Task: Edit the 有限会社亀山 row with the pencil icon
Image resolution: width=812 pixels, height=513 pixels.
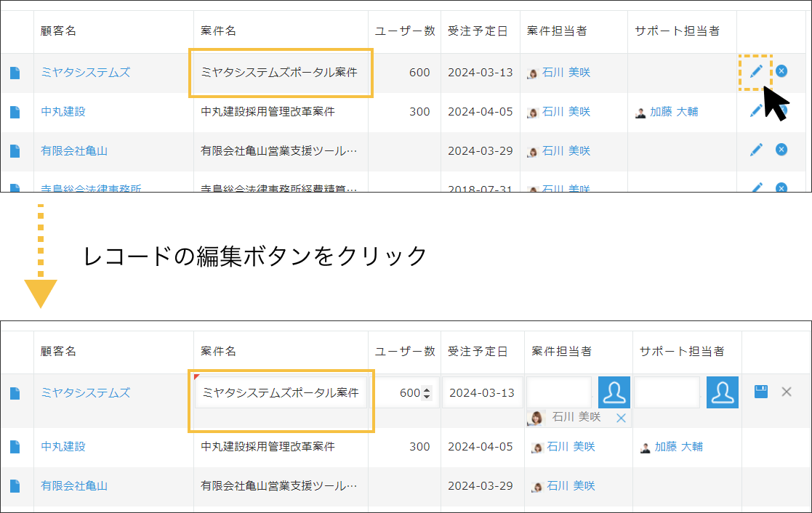Action: pyautogui.click(x=757, y=149)
